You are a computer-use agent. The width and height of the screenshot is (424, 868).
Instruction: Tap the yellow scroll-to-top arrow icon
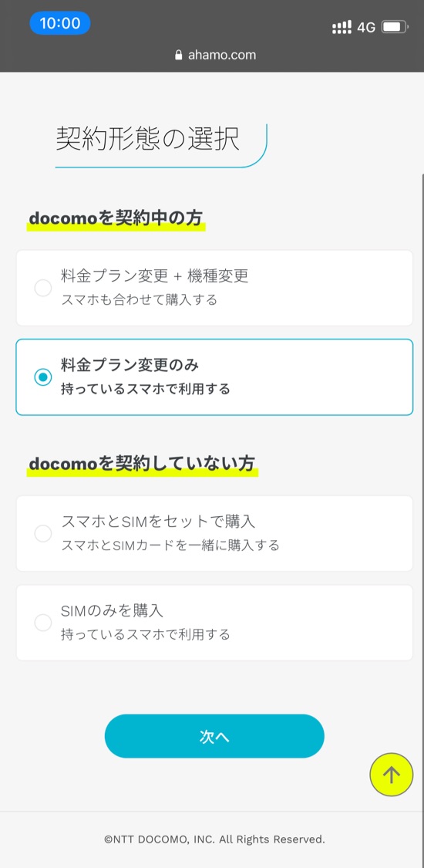pos(392,775)
